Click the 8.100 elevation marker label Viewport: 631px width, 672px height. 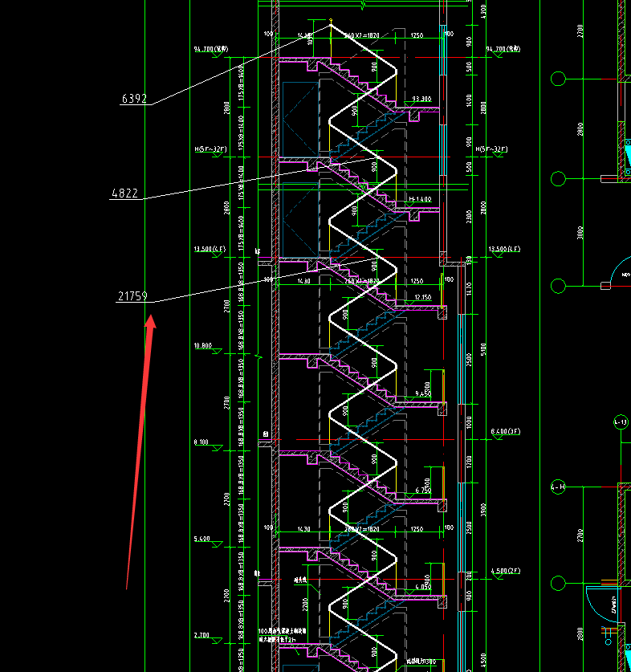coord(201,442)
